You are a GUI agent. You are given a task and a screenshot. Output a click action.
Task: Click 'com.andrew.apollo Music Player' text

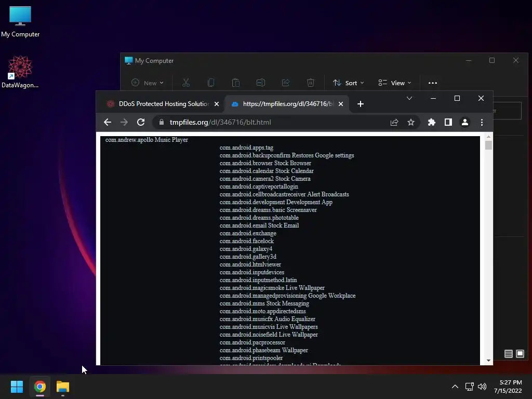147,140
